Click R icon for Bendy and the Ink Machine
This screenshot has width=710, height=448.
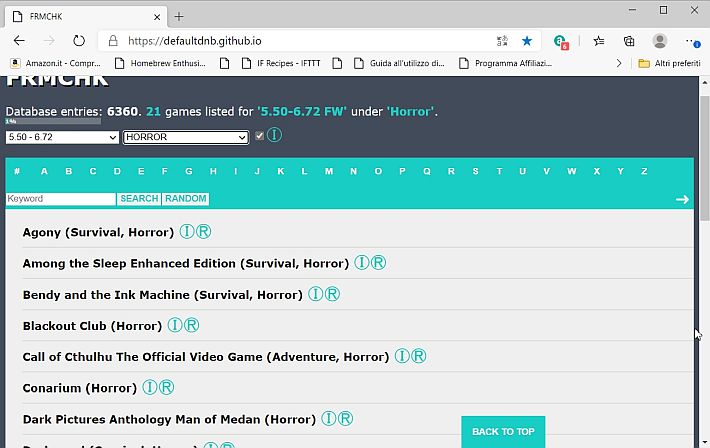(332, 294)
